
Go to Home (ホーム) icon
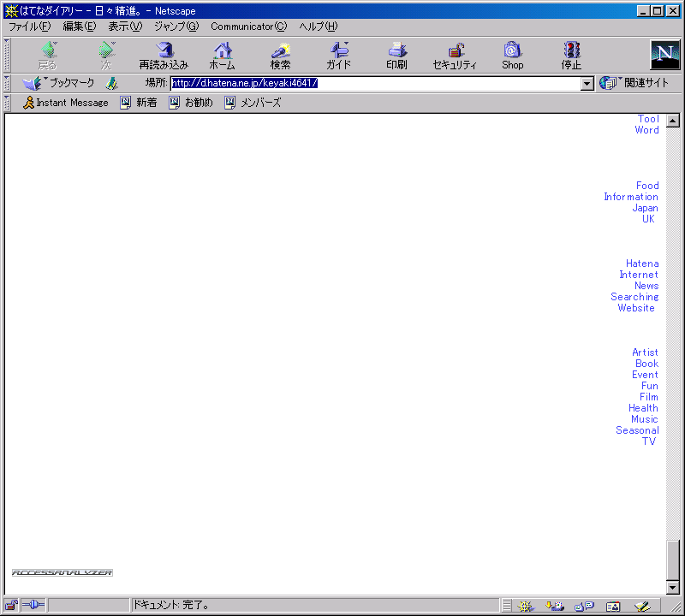(223, 55)
